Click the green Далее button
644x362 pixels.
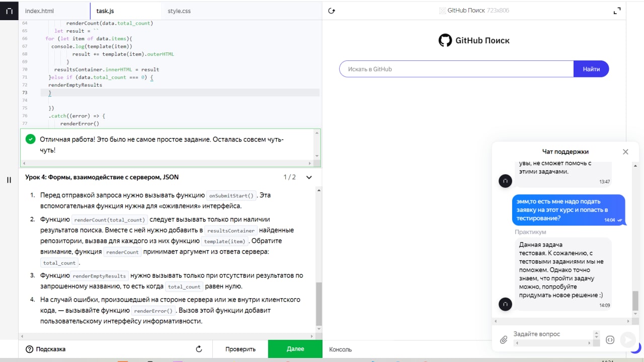tap(295, 349)
